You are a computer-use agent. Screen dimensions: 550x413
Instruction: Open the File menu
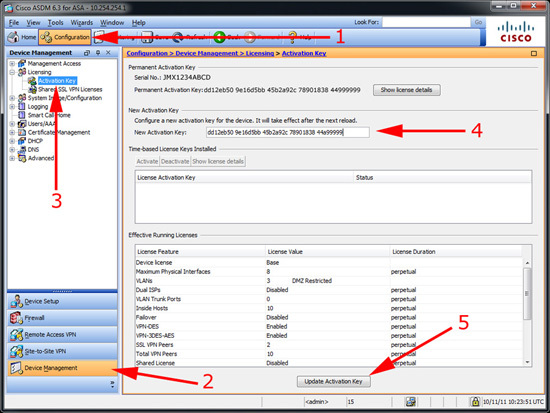14,23
